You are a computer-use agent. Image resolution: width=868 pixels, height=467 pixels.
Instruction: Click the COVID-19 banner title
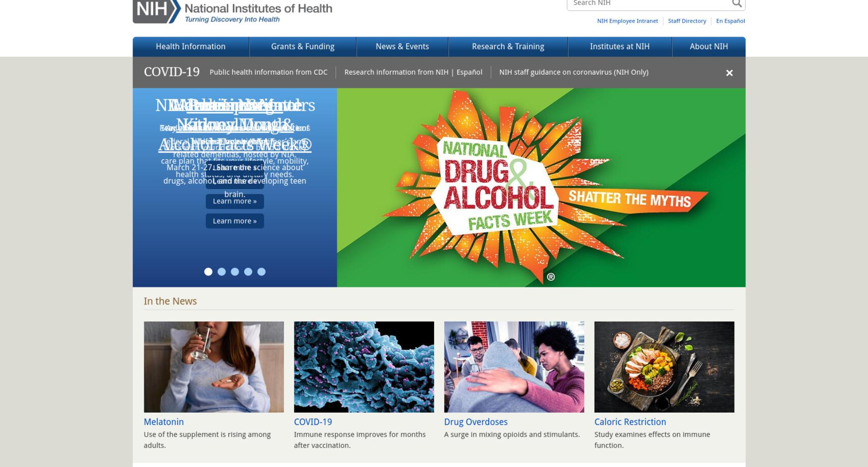[x=172, y=72]
